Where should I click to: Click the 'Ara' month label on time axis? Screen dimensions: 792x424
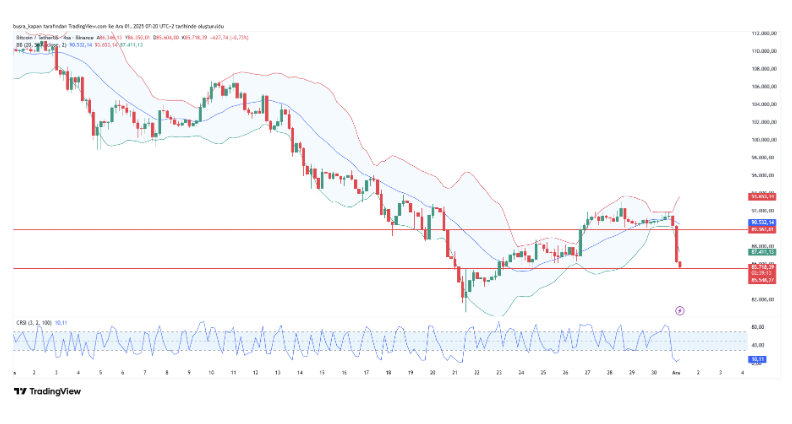(675, 372)
